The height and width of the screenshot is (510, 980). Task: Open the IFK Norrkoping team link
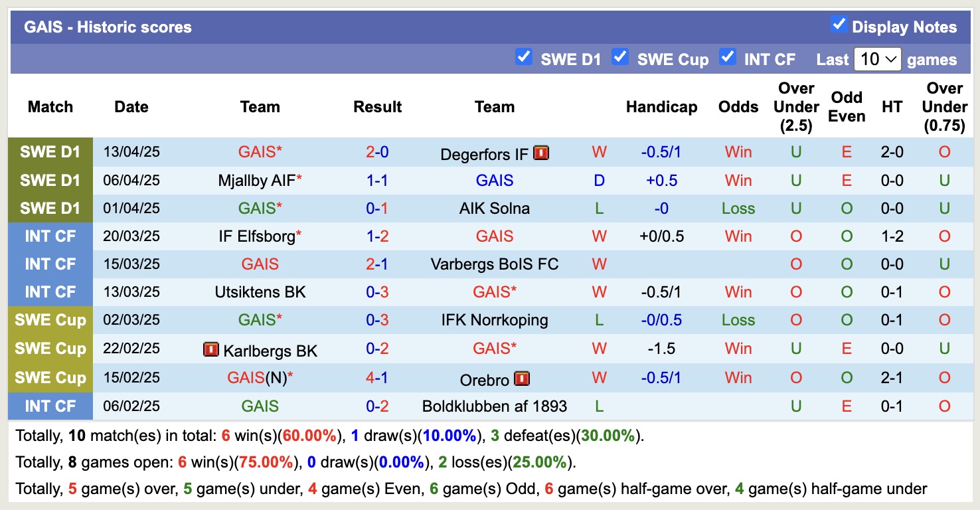pos(495,320)
